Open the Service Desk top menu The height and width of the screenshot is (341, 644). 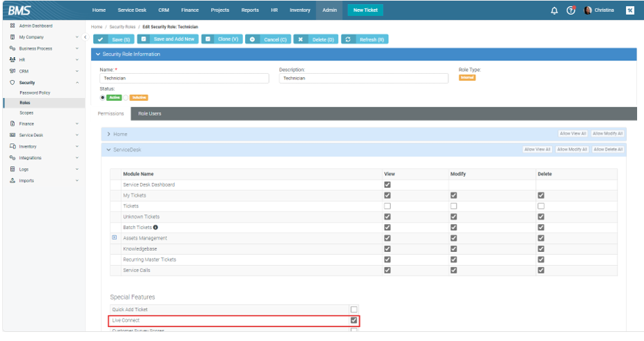point(131,10)
